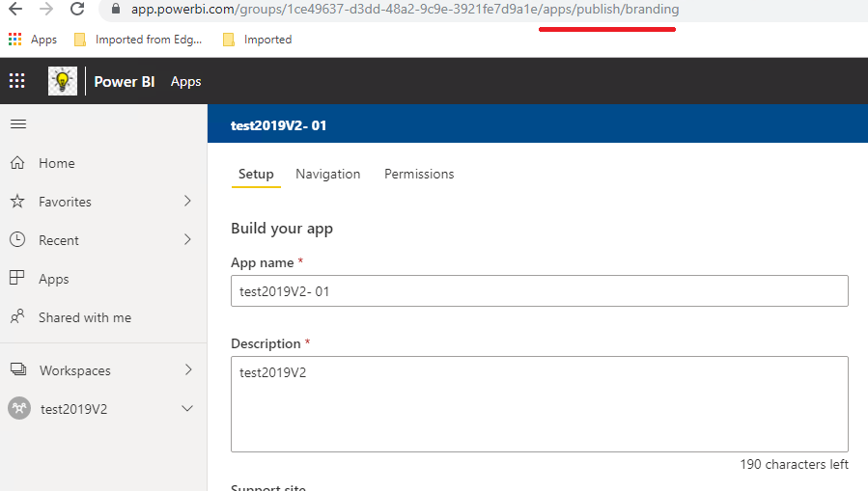Click the lightbulb organization logo
868x491 pixels.
pyautogui.click(x=63, y=81)
